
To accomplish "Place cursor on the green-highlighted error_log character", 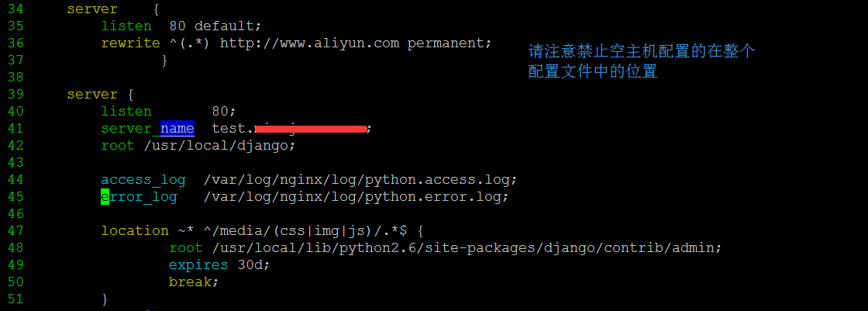I will click(105, 196).
